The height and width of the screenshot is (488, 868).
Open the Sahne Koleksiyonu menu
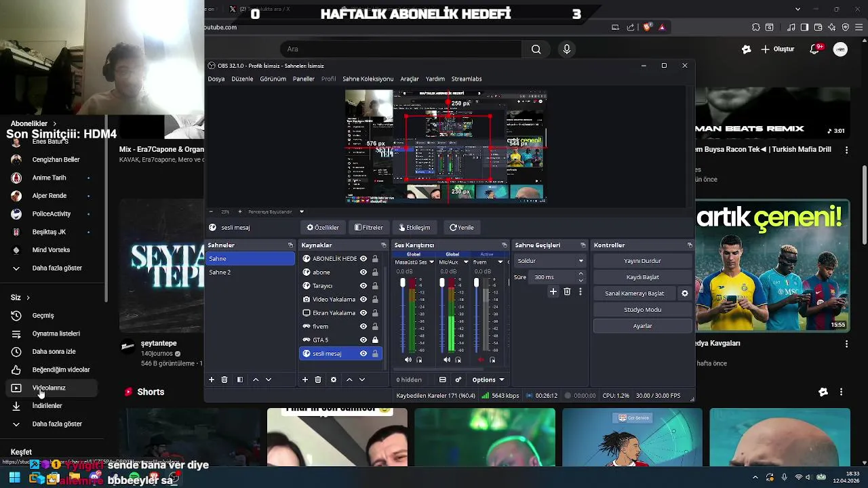tap(368, 79)
